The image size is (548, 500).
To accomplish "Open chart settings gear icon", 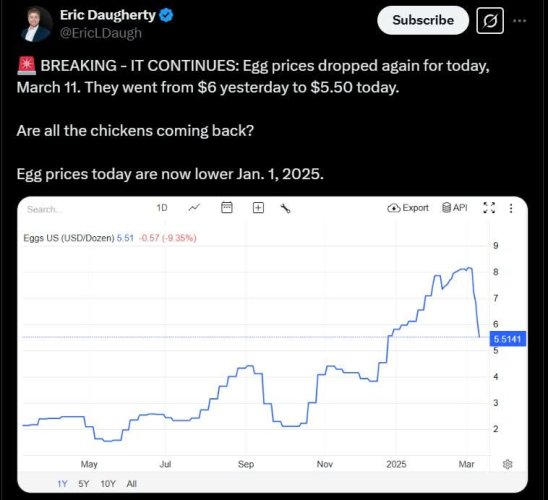I will tap(507, 464).
